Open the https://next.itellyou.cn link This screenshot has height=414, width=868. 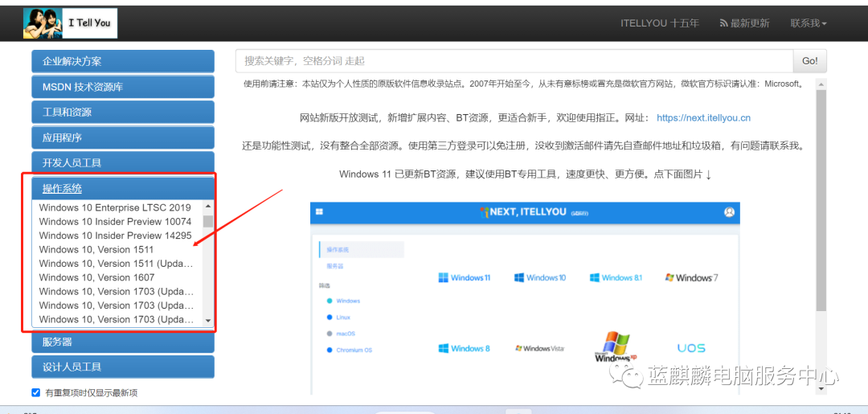tap(703, 118)
